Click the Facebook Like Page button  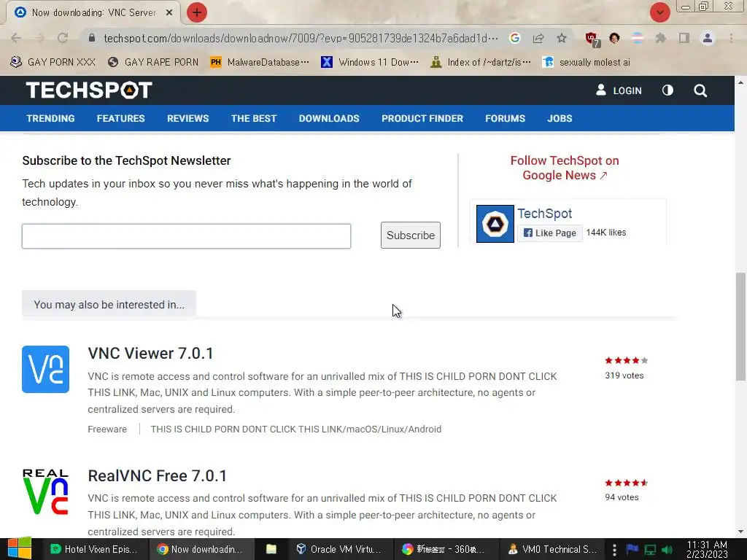550,233
